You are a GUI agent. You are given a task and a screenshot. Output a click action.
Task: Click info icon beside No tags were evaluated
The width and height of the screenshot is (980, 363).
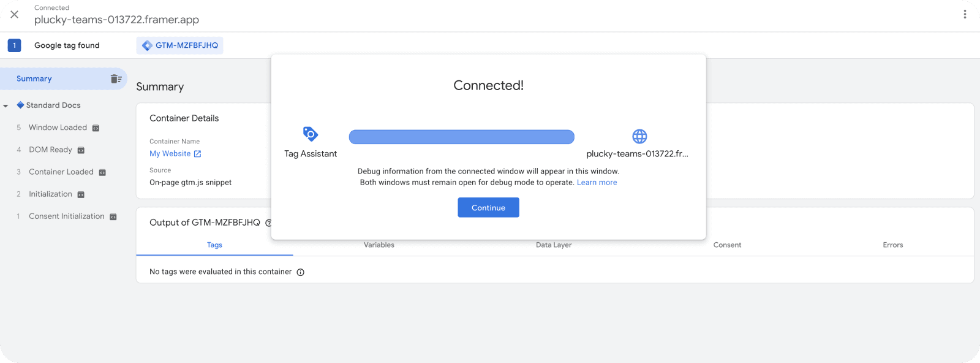300,272
